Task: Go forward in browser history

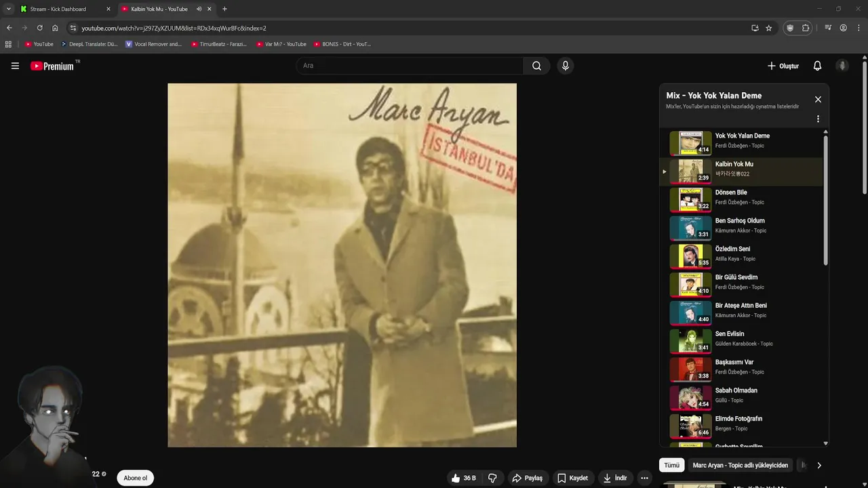Action: pyautogui.click(x=24, y=28)
